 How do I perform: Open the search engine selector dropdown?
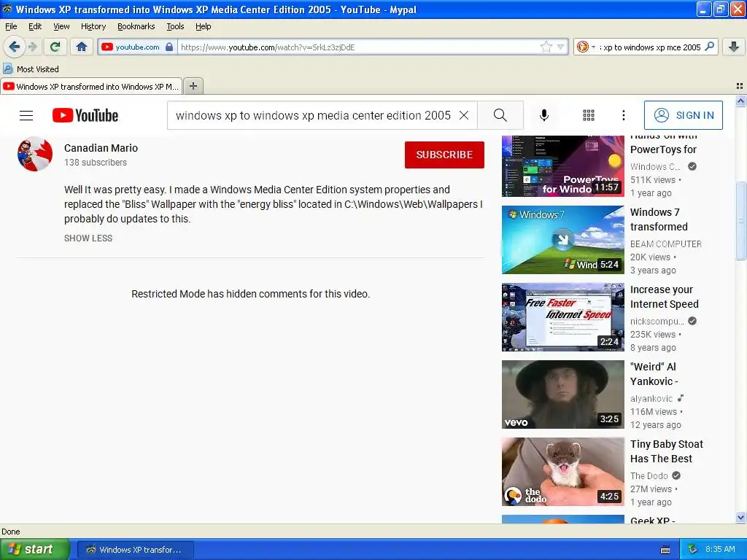pos(593,47)
